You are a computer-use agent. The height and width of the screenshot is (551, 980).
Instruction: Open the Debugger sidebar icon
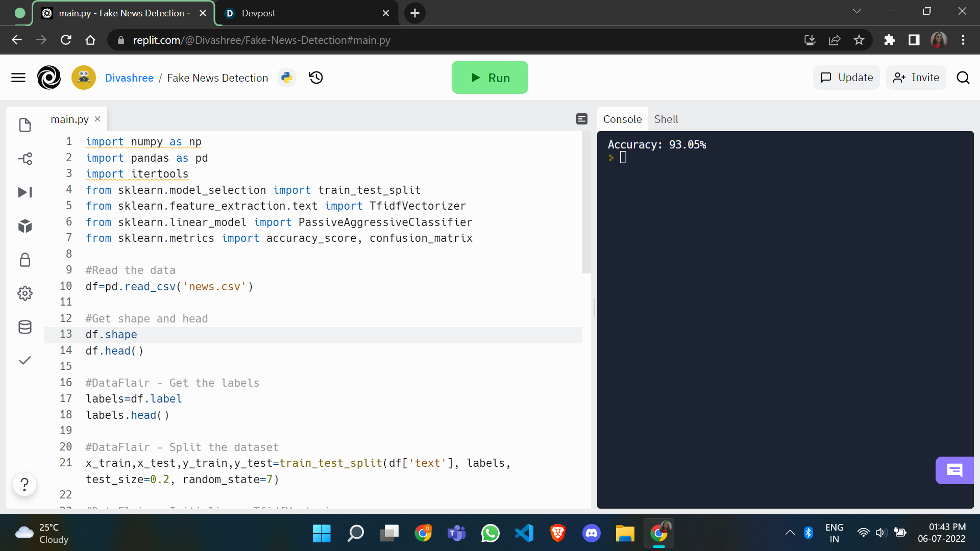coord(24,192)
